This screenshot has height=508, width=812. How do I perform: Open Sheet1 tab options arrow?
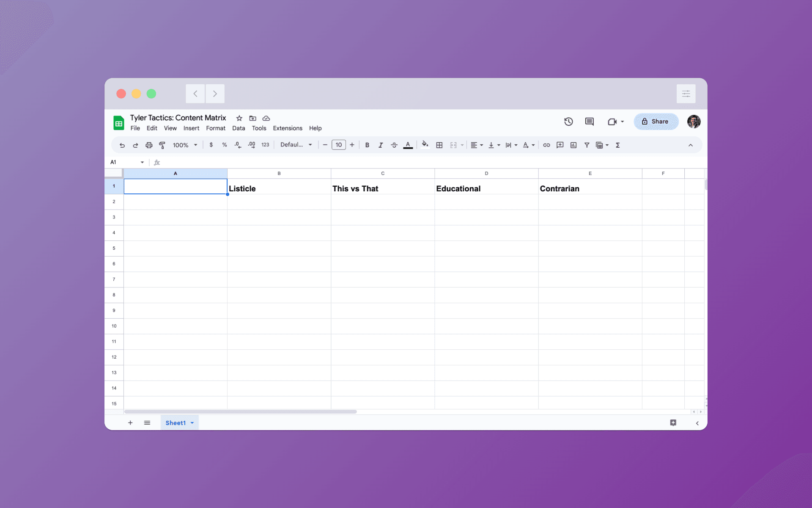[x=192, y=423]
